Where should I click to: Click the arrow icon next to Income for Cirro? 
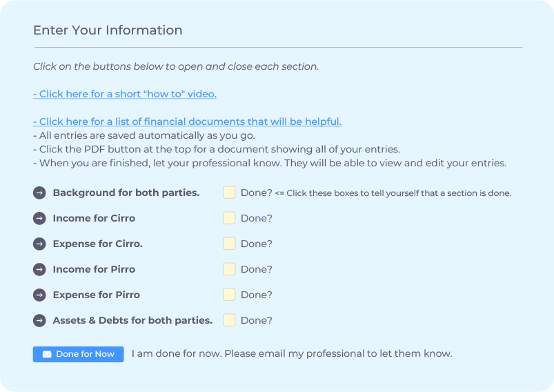point(39,218)
